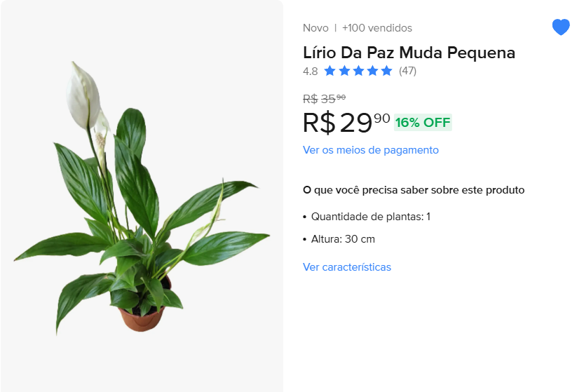The image size is (584, 392).
Task: Click the fifth (last) rating star
Action: tap(386, 71)
